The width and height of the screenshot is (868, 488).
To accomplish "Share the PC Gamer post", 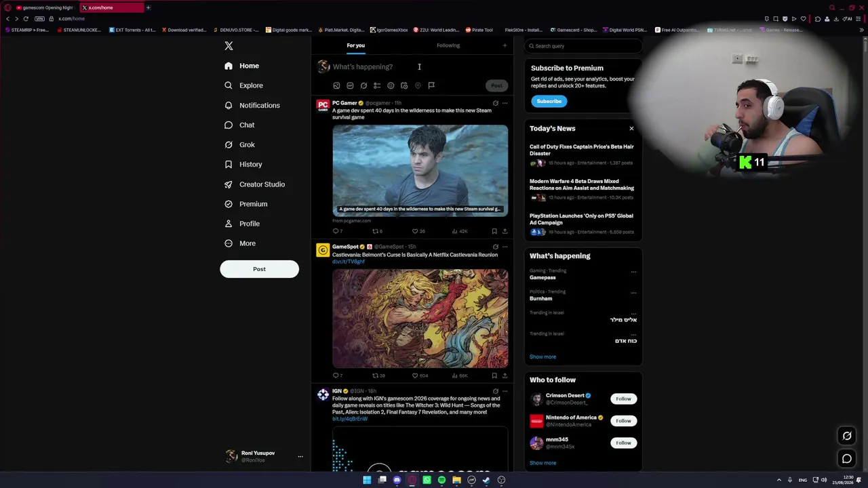I will [x=505, y=231].
